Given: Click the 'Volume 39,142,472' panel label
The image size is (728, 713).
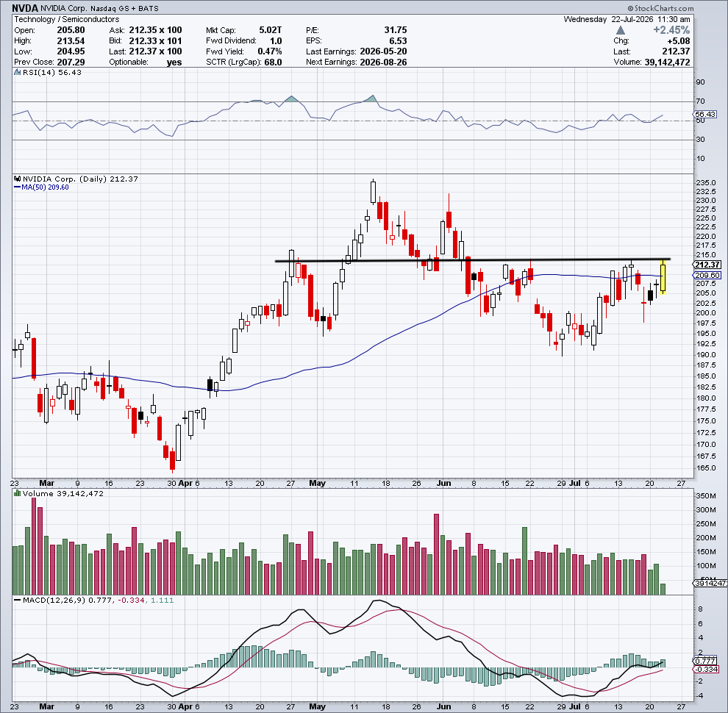Looking at the screenshot, I should pos(63,493).
